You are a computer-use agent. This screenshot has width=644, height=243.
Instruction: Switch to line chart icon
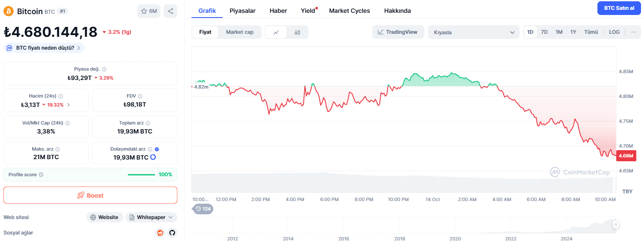pyautogui.click(x=276, y=32)
